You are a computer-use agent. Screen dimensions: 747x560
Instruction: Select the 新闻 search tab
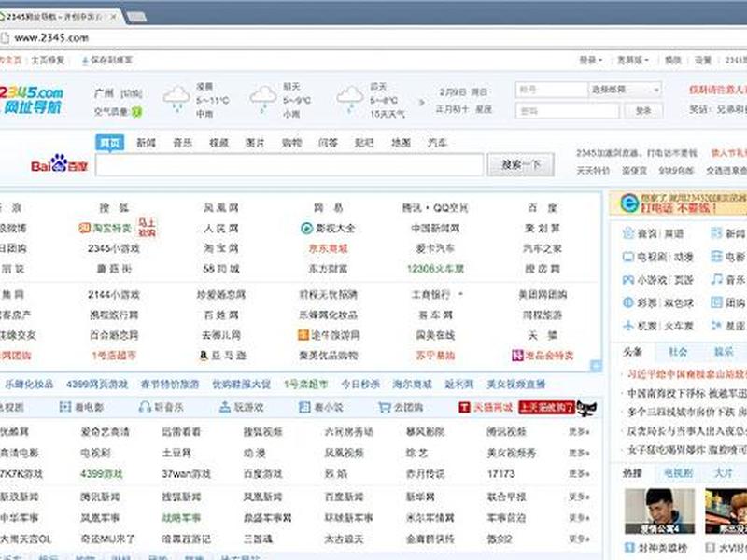(147, 143)
